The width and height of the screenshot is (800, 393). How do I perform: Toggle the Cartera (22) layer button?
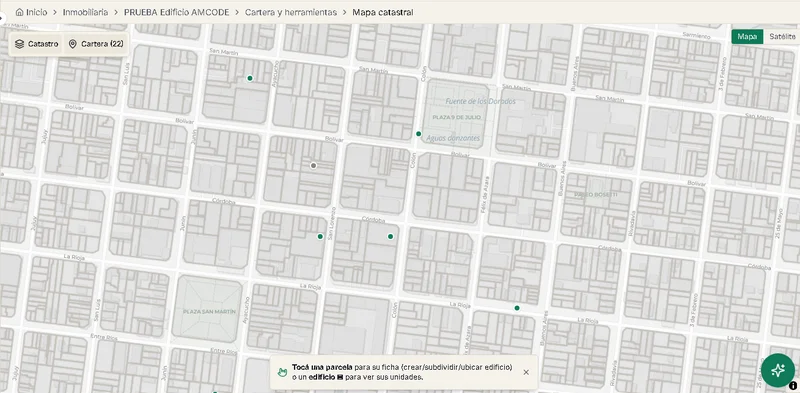coord(96,44)
